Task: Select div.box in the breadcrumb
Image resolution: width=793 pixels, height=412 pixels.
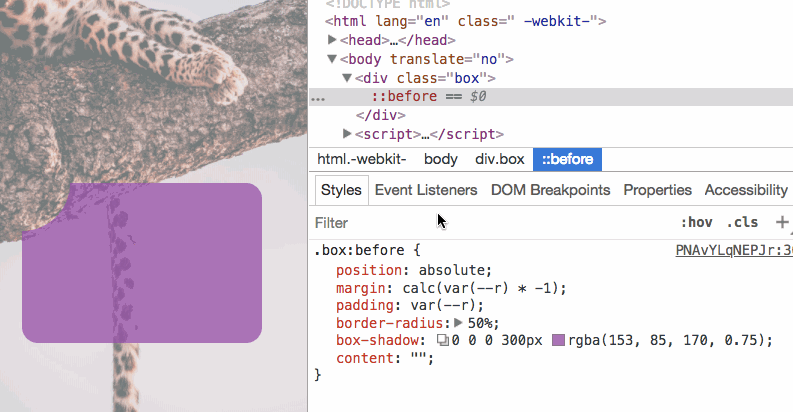Action: pos(500,159)
